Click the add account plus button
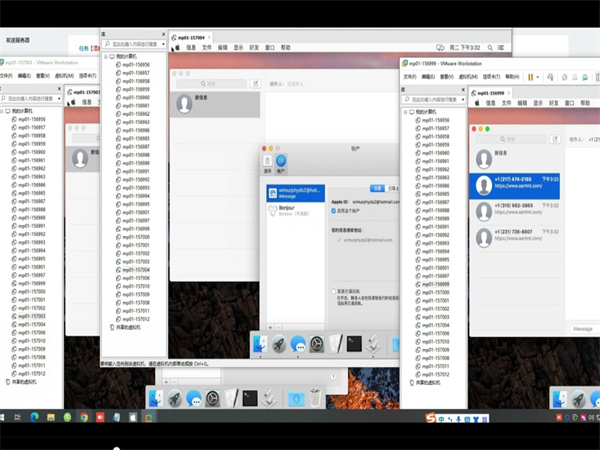 (x=268, y=327)
